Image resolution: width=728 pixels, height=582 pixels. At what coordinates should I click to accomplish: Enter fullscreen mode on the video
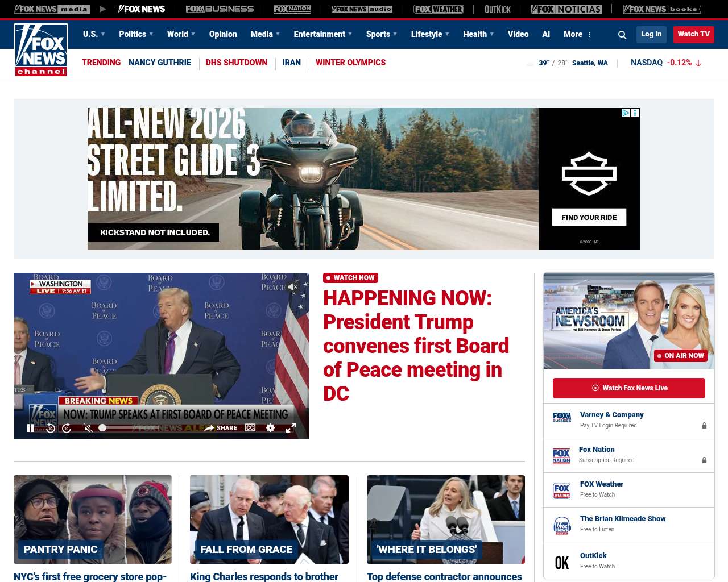(x=291, y=427)
